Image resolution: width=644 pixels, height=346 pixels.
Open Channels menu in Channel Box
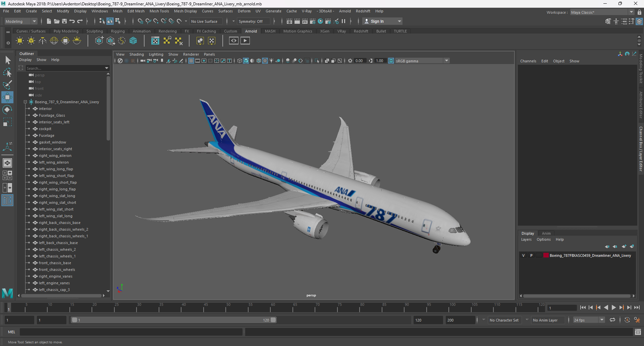tap(528, 61)
